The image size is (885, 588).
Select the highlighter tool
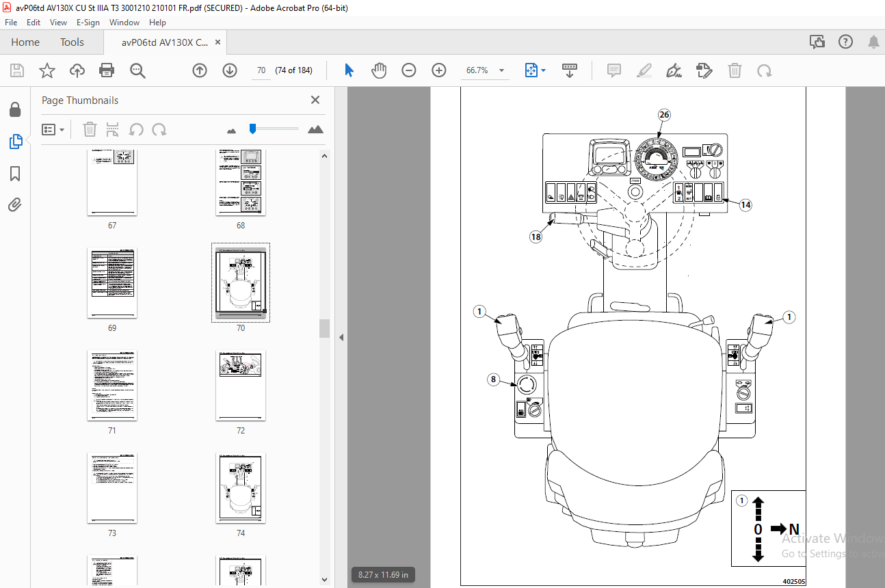pyautogui.click(x=644, y=70)
